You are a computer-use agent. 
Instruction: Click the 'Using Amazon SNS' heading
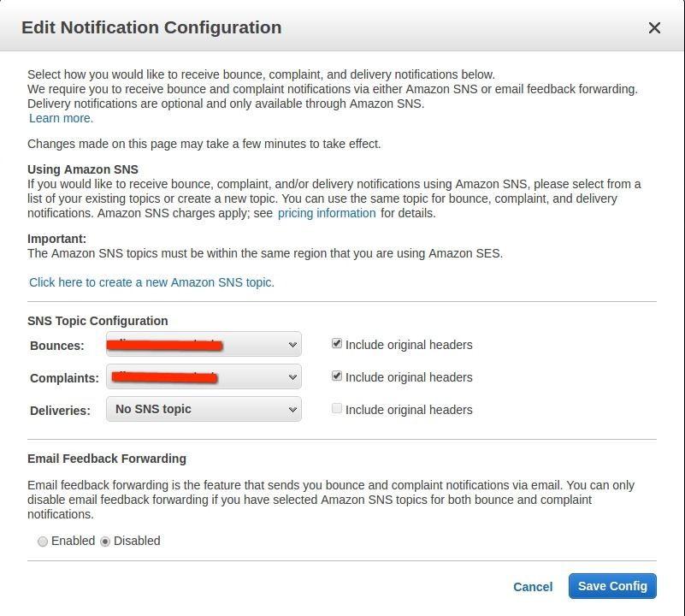[83, 169]
